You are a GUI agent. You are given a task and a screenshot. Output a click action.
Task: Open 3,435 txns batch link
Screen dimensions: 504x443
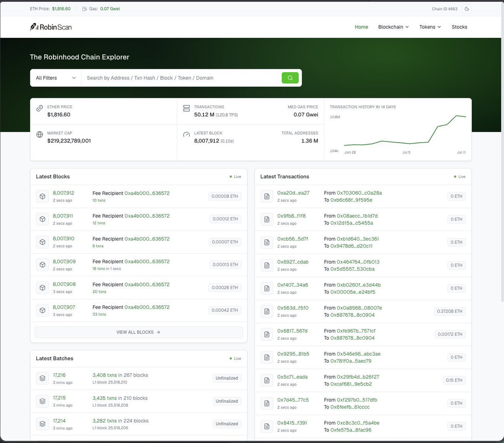(105, 398)
